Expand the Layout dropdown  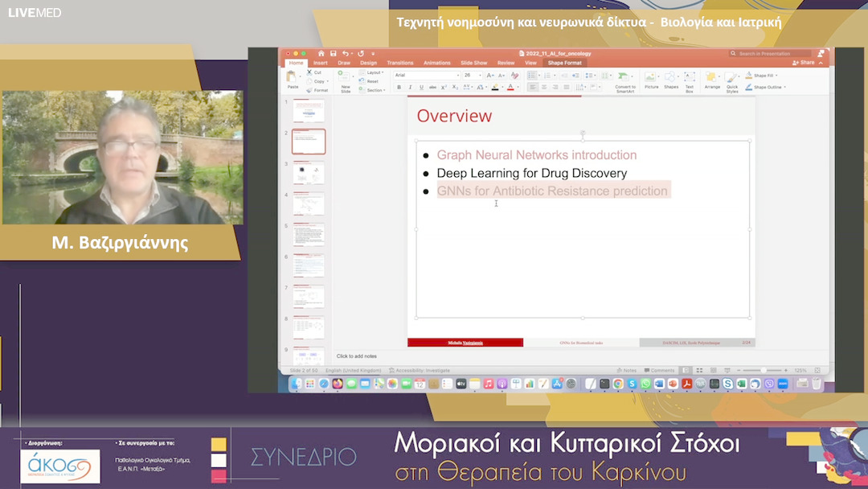[x=373, y=72]
